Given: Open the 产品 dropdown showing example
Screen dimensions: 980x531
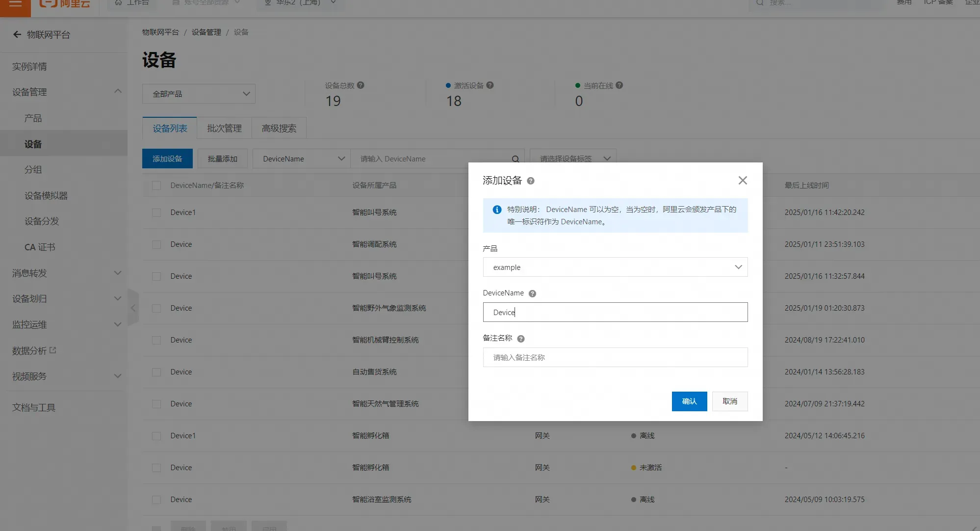Looking at the screenshot, I should pyautogui.click(x=615, y=267).
